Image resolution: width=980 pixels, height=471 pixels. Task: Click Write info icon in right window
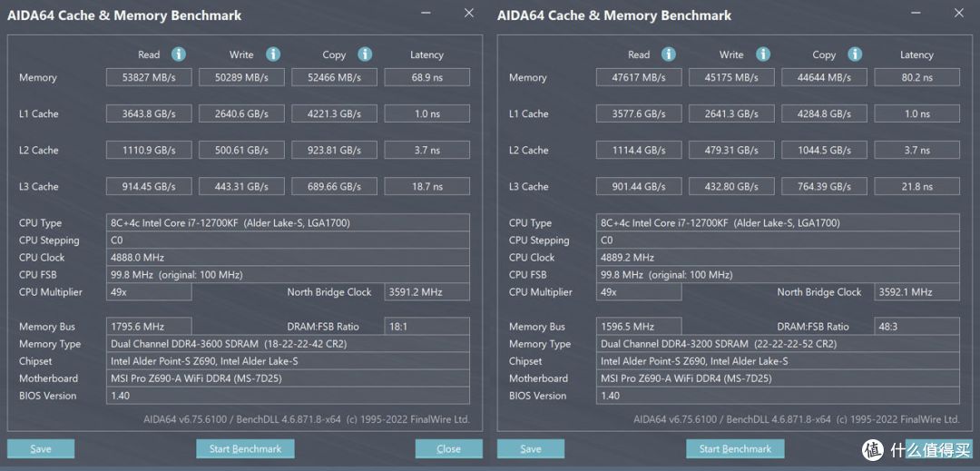click(x=763, y=54)
